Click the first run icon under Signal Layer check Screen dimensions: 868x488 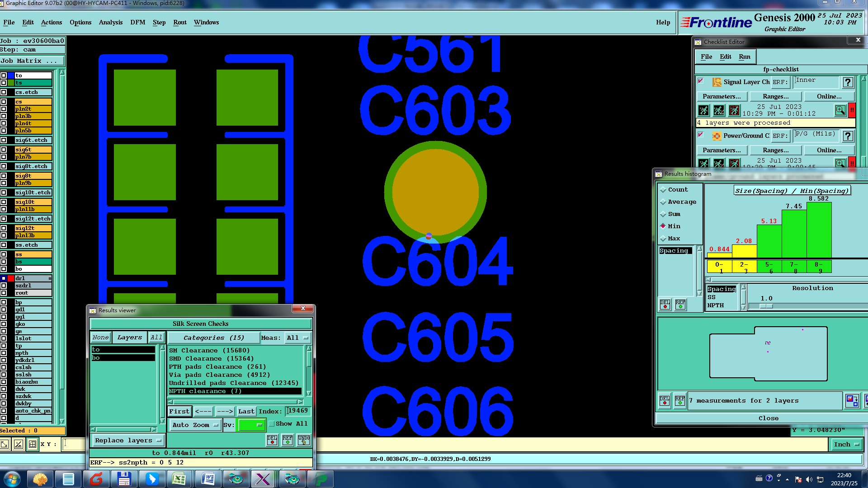point(704,110)
